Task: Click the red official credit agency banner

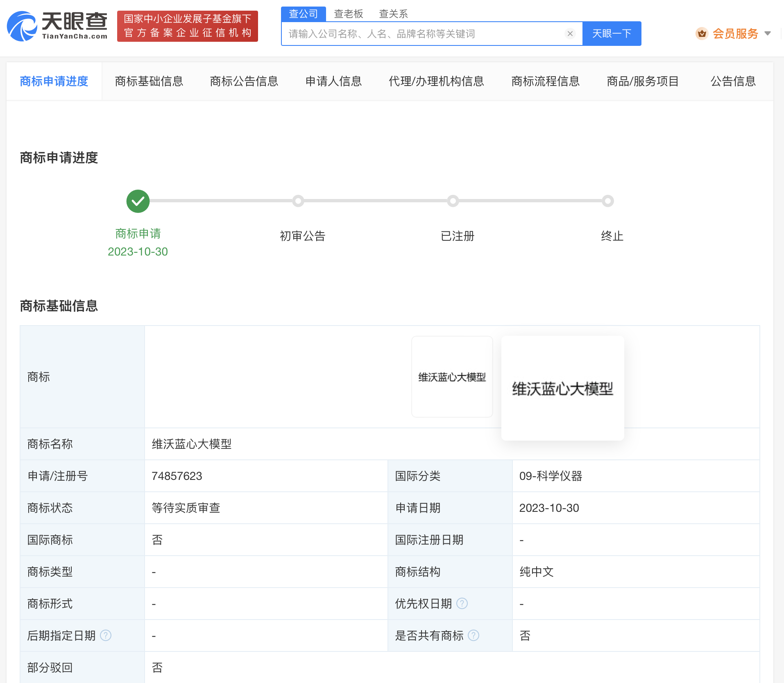Action: click(188, 26)
